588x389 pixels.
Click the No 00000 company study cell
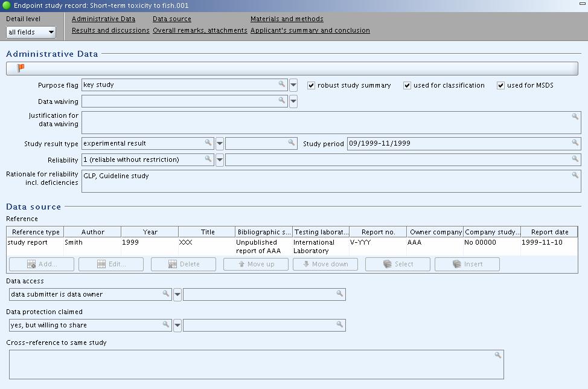pos(493,246)
